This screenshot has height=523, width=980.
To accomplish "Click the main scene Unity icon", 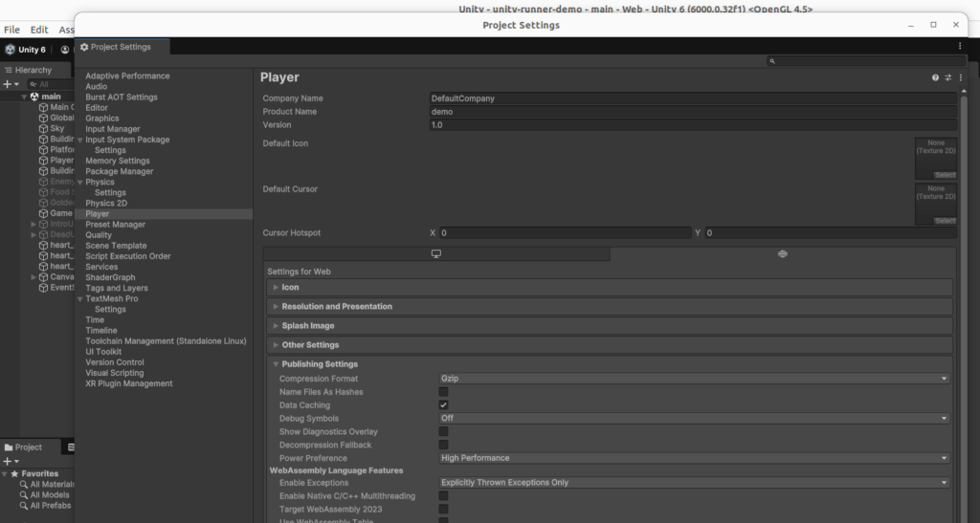I will pos(35,97).
